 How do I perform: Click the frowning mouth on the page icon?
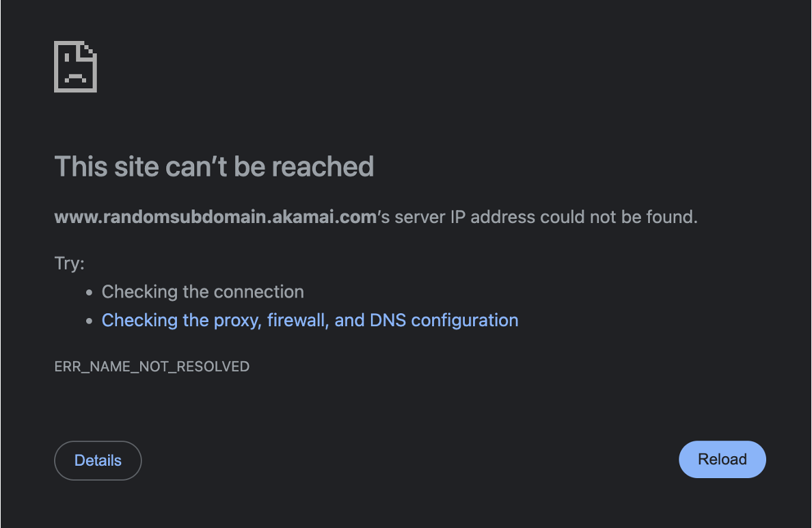[75, 77]
